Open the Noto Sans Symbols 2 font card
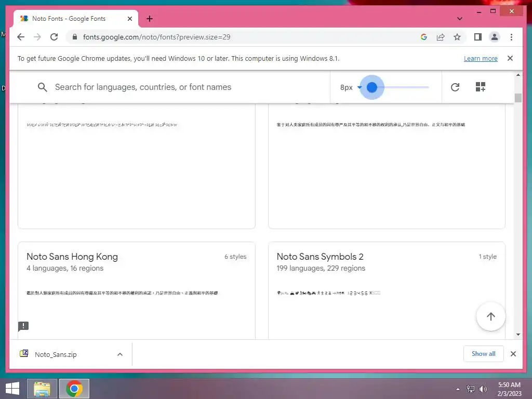The width and height of the screenshot is (532, 399). click(387, 290)
